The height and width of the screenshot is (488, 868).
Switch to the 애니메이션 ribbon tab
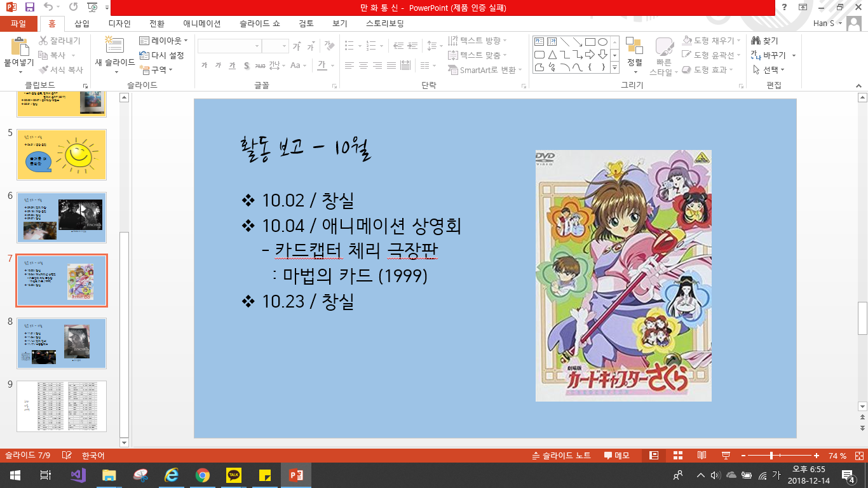pos(202,24)
